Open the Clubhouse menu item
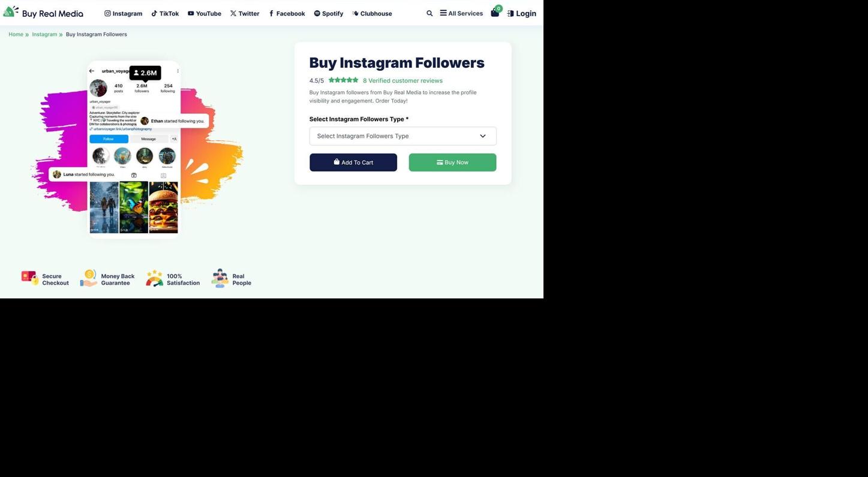 (372, 13)
